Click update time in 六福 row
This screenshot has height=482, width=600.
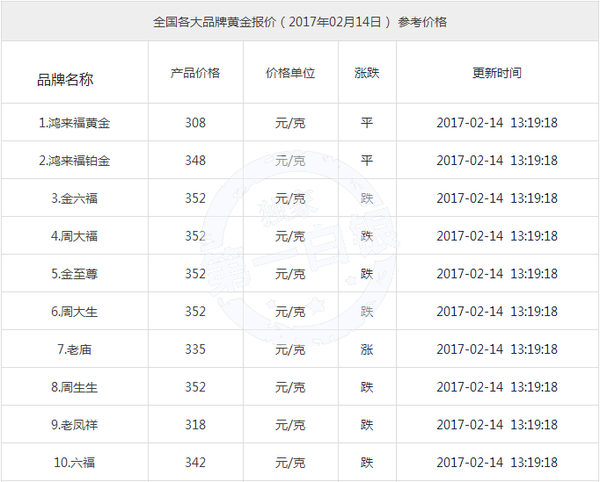pyautogui.click(x=497, y=462)
